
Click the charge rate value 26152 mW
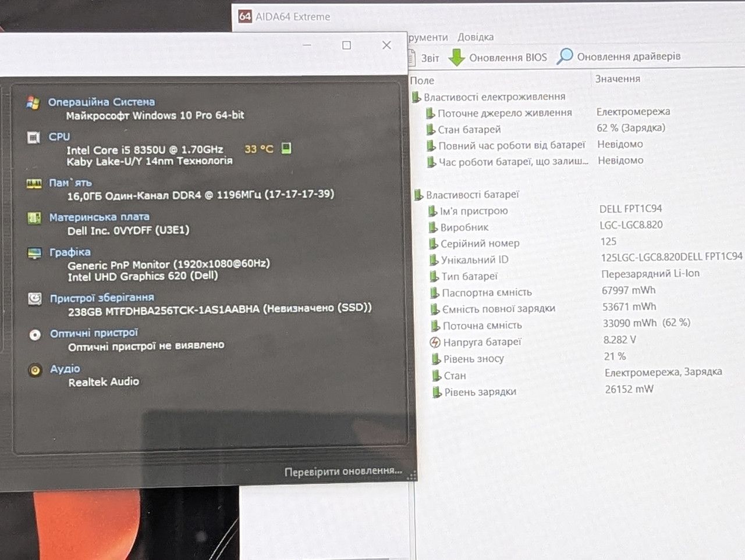(x=629, y=389)
